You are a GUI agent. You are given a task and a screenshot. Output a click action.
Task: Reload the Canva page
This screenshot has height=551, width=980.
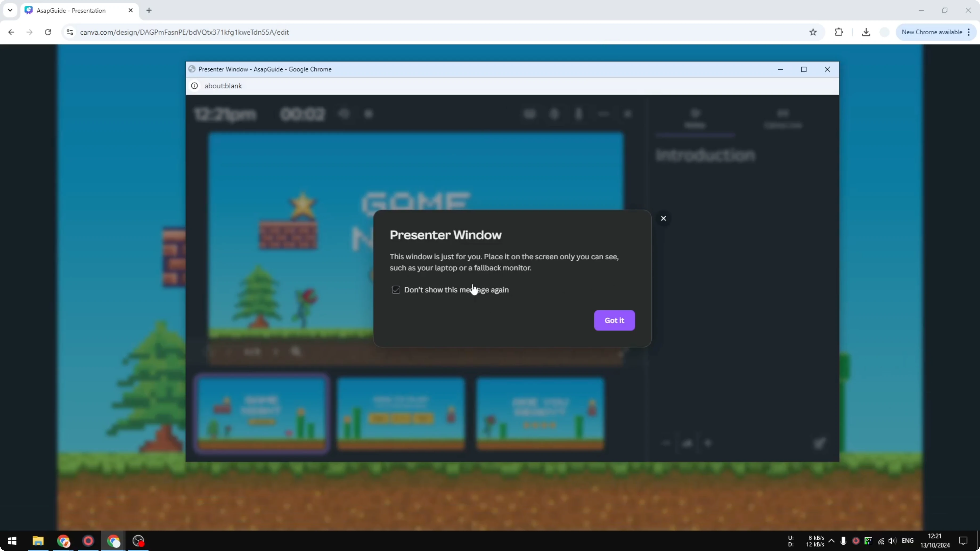[48, 32]
